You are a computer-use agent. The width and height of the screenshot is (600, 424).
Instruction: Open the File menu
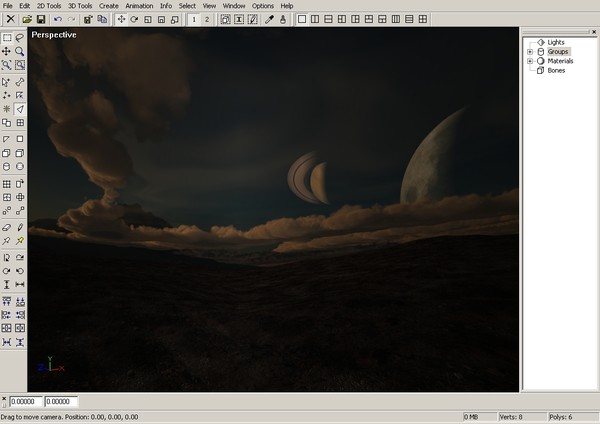coord(8,6)
